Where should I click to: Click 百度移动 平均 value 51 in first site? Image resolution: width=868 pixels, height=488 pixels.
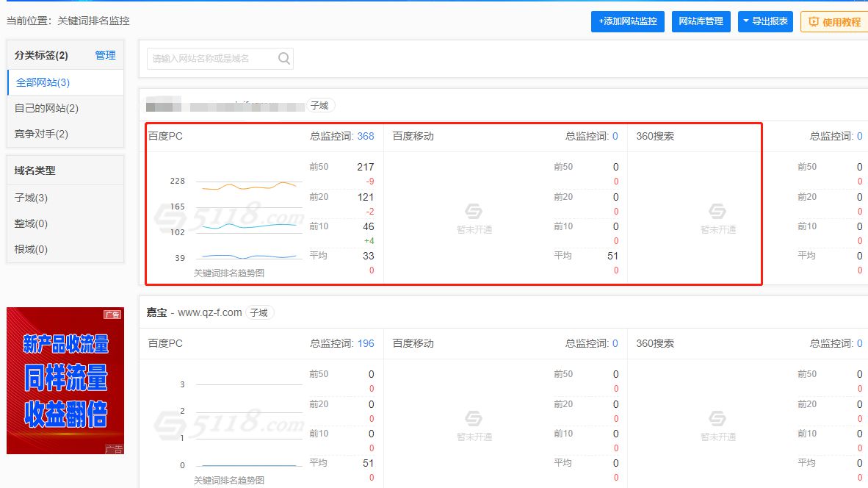[612, 256]
